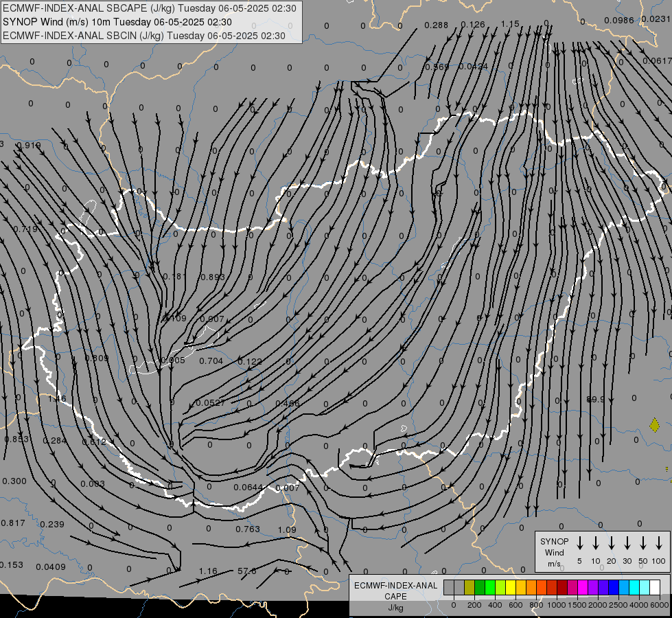Click the map value 1.46

(x=57, y=399)
